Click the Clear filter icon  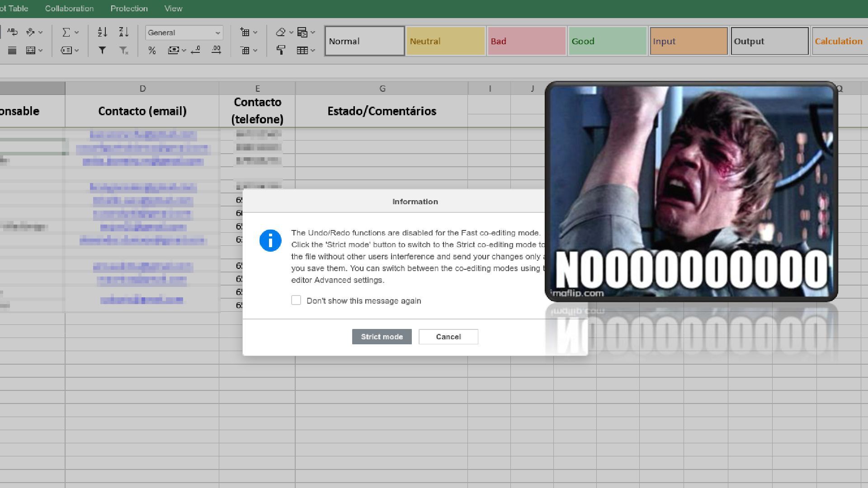coord(123,50)
